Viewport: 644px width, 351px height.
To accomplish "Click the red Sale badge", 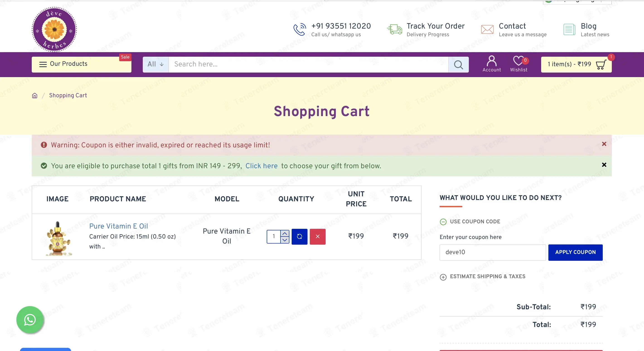I will click(x=125, y=57).
